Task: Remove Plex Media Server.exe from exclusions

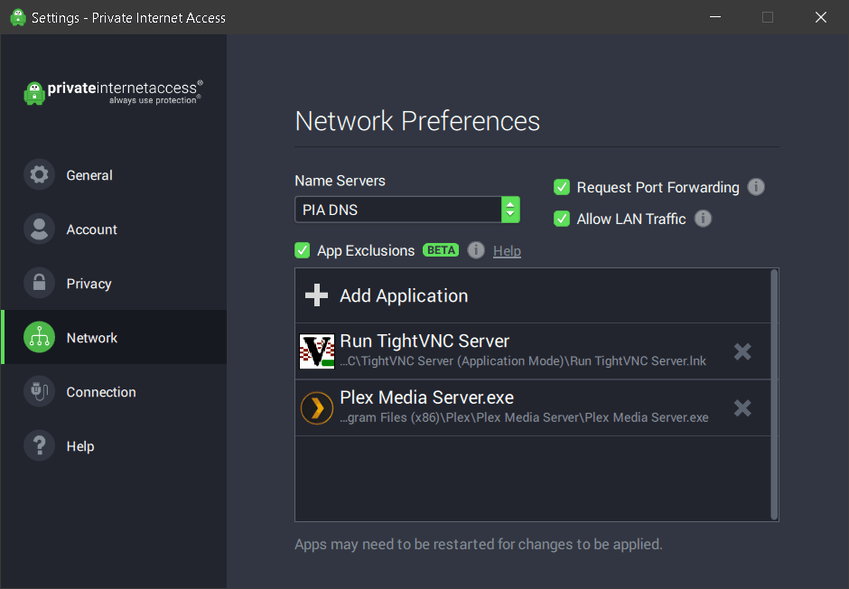Action: 742,408
